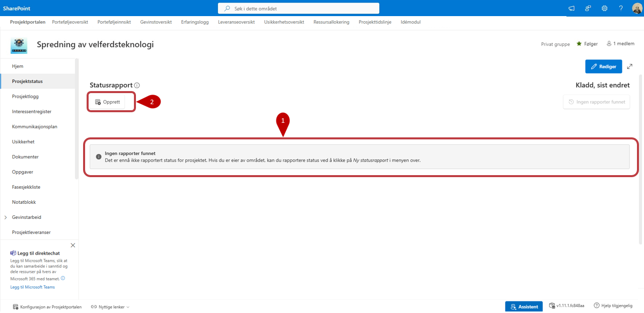Expand the Gevinstarbeid navigation chevron

pos(6,217)
